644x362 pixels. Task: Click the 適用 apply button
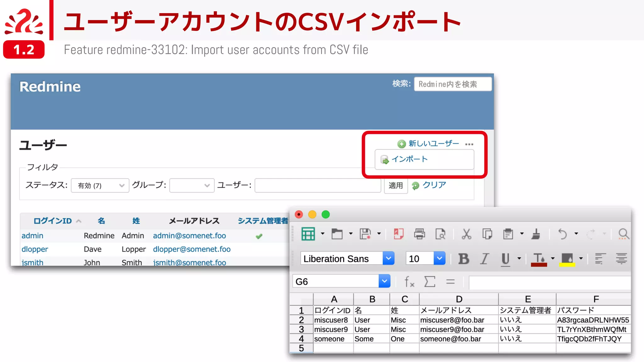point(396,185)
